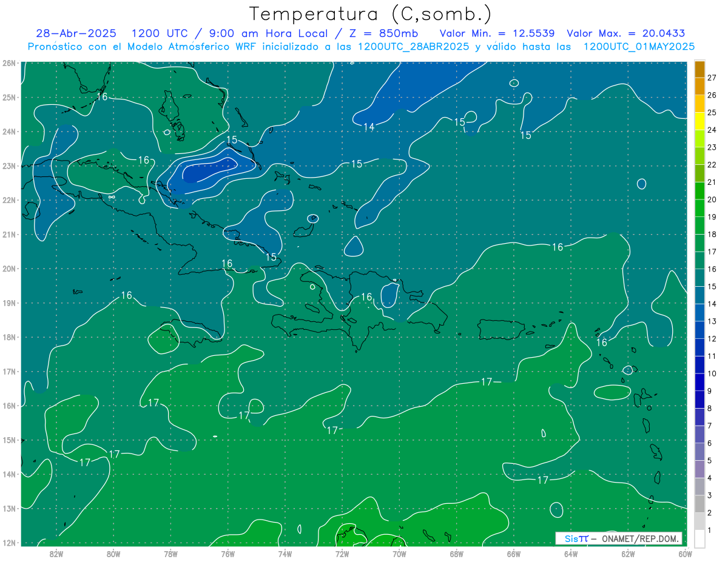Click the "6" color scale label
The image size is (728, 562).
(710, 443)
